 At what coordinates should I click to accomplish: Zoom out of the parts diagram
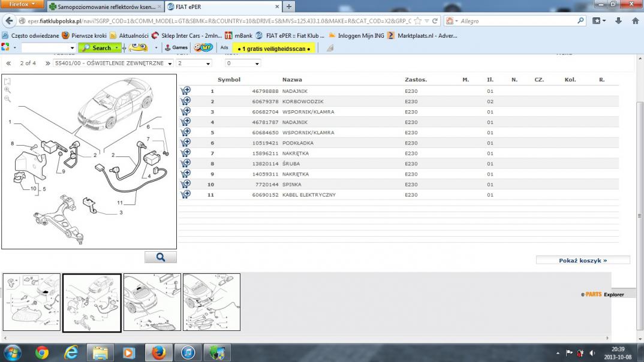click(7, 99)
